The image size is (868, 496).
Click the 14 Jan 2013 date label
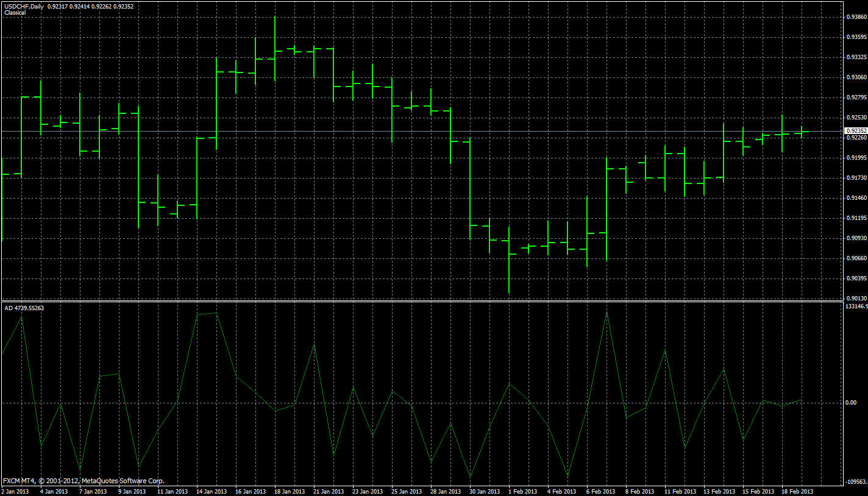[x=212, y=492]
